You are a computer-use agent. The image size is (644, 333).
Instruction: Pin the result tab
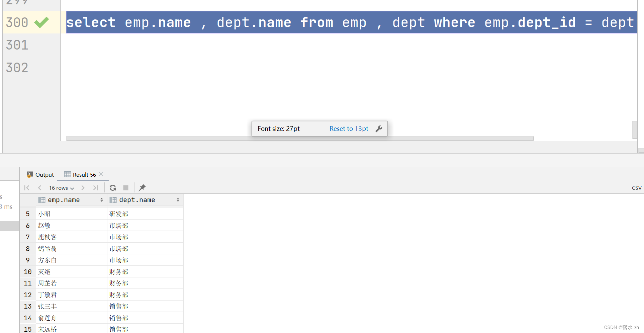142,188
